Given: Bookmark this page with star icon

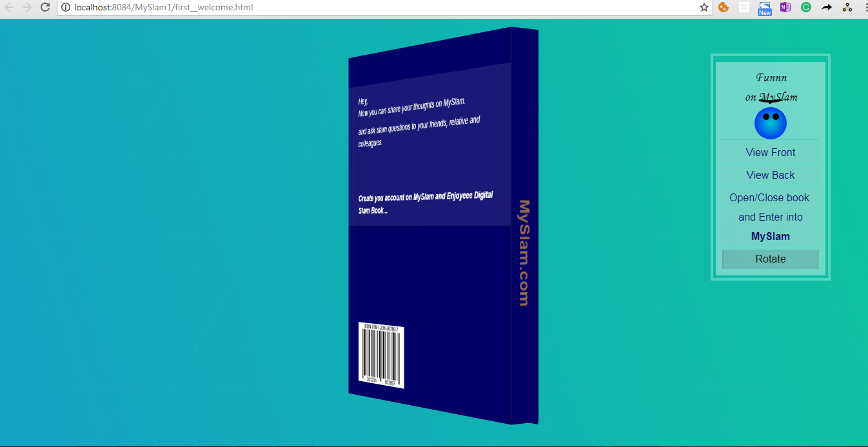Looking at the screenshot, I should point(704,8).
